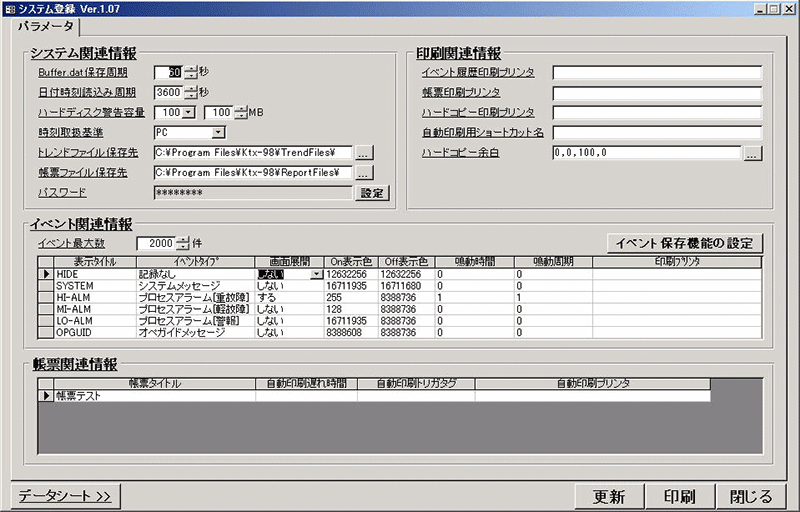The image size is (800, 512).
Task: Click the On表示色 value for HI-ALM
Action: (350, 297)
